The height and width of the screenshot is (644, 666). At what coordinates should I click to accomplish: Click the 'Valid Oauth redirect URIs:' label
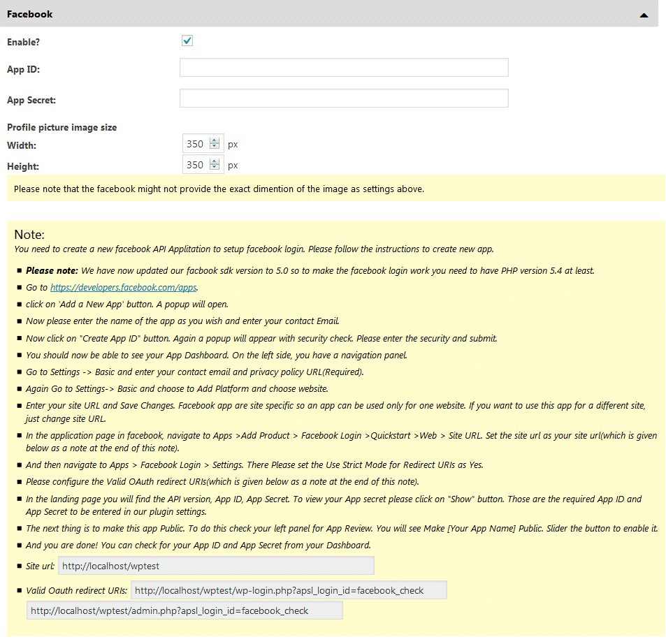(x=76, y=590)
